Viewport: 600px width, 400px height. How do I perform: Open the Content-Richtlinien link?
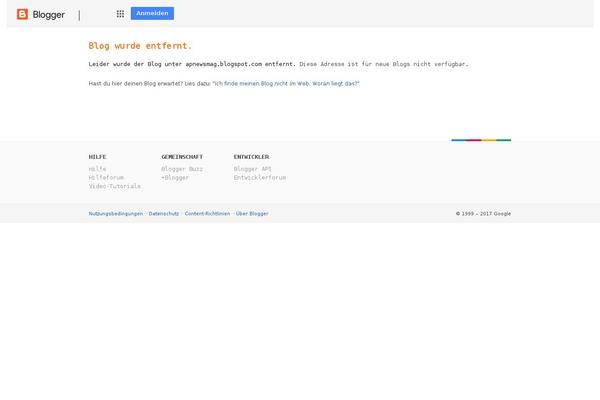pyautogui.click(x=207, y=214)
